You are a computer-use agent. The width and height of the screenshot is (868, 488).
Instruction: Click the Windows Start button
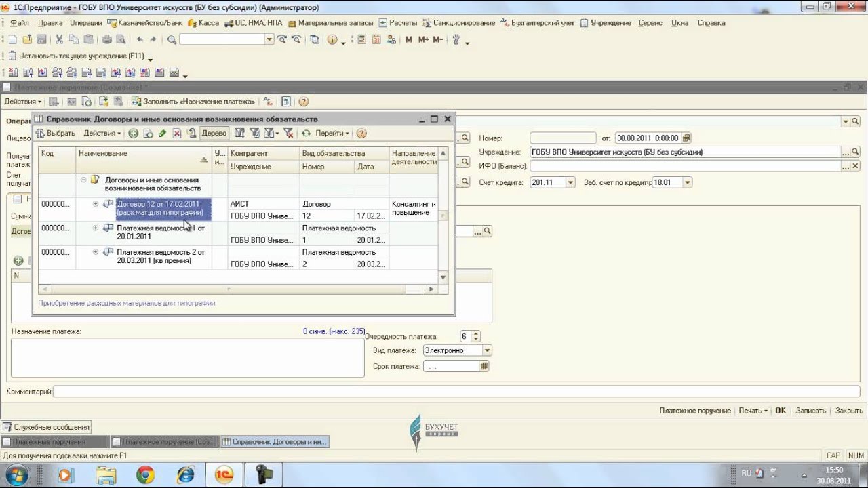18,474
